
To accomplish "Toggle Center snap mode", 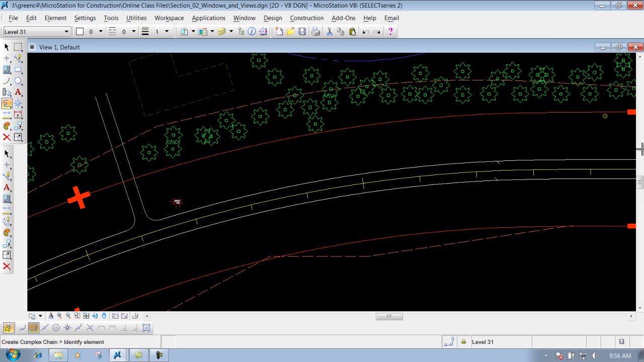I will pos(56,328).
